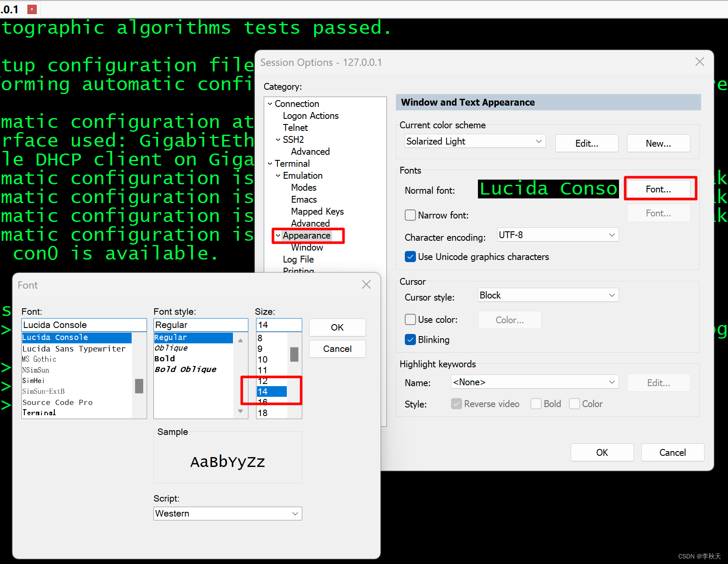
Task: Collapse the Connection tree node
Action: coord(270,104)
